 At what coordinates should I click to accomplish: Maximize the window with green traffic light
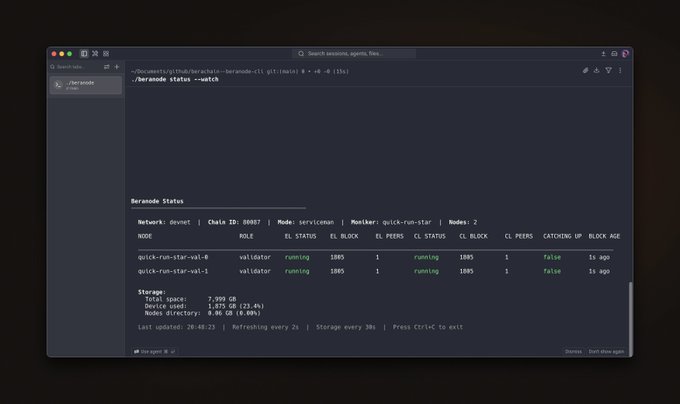point(69,54)
